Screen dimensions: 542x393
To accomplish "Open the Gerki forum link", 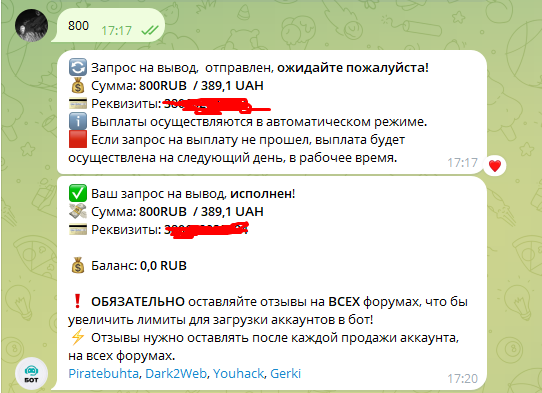I will tap(286, 374).
